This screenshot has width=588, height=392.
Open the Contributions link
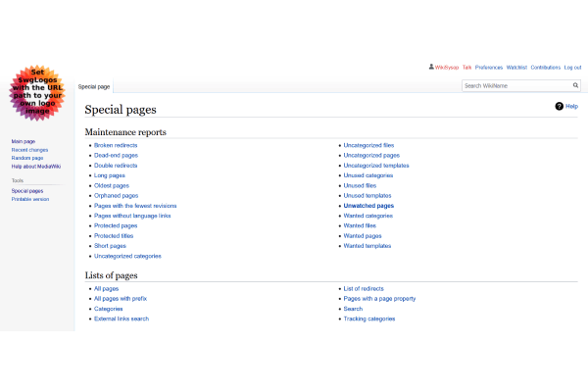(546, 68)
